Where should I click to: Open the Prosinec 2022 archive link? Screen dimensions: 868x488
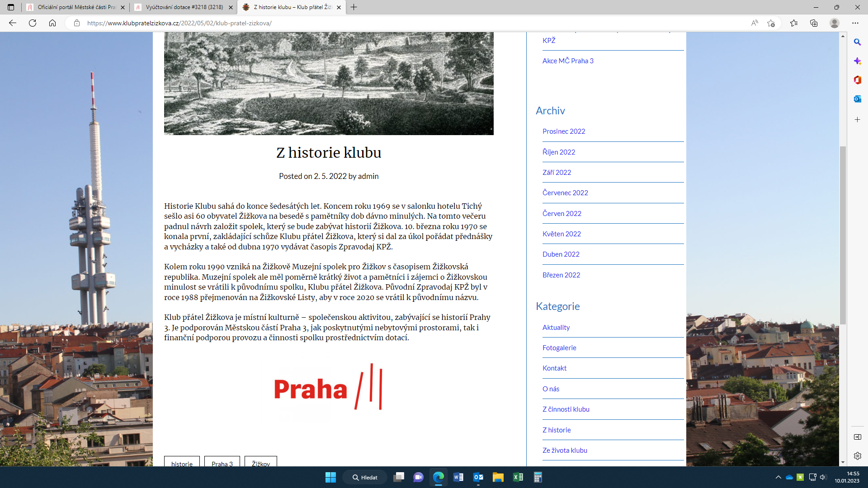click(x=564, y=131)
